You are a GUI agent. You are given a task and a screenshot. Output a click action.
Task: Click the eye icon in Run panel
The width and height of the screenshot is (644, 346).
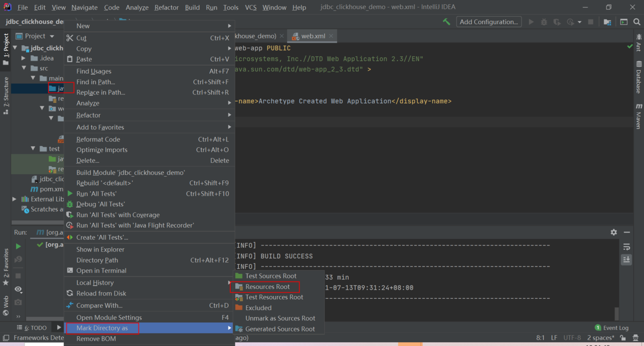tap(18, 289)
